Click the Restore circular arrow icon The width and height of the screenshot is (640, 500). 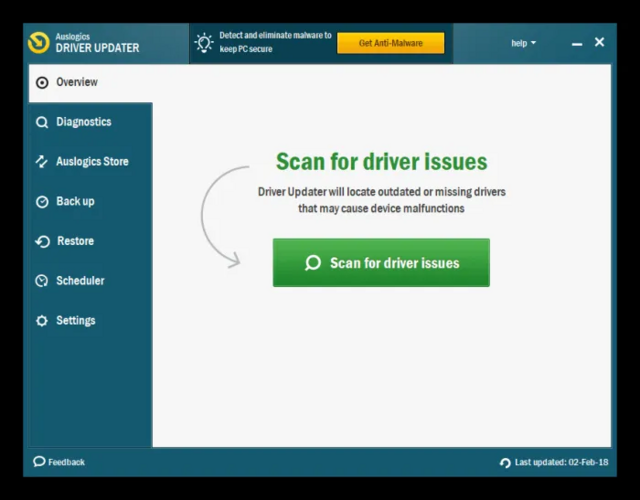42,242
